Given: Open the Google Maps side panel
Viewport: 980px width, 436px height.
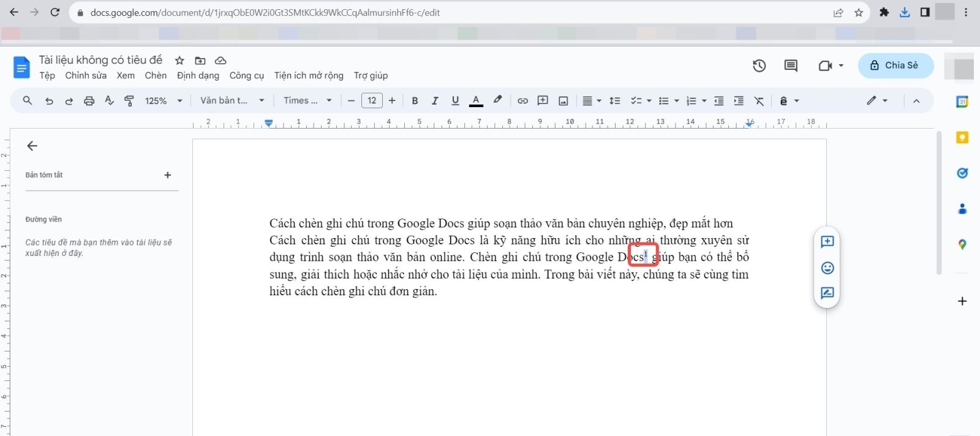Looking at the screenshot, I should [x=962, y=244].
